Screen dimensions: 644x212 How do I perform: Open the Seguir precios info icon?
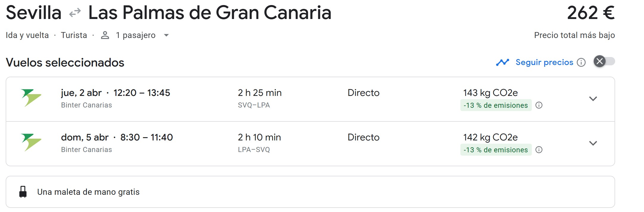[x=581, y=62]
